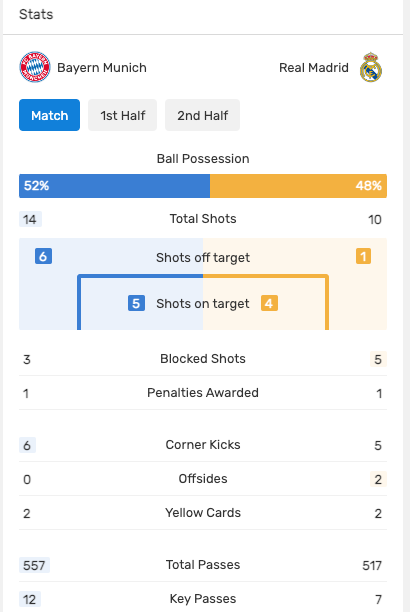This screenshot has width=410, height=612.
Task: Click the blue 6 shots off target badge
Action: coord(43,256)
